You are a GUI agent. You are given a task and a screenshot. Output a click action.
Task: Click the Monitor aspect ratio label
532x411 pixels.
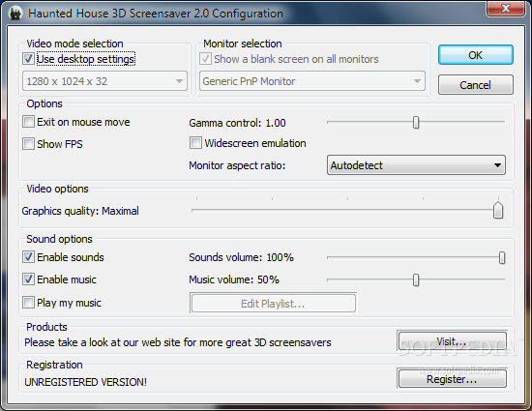[237, 165]
